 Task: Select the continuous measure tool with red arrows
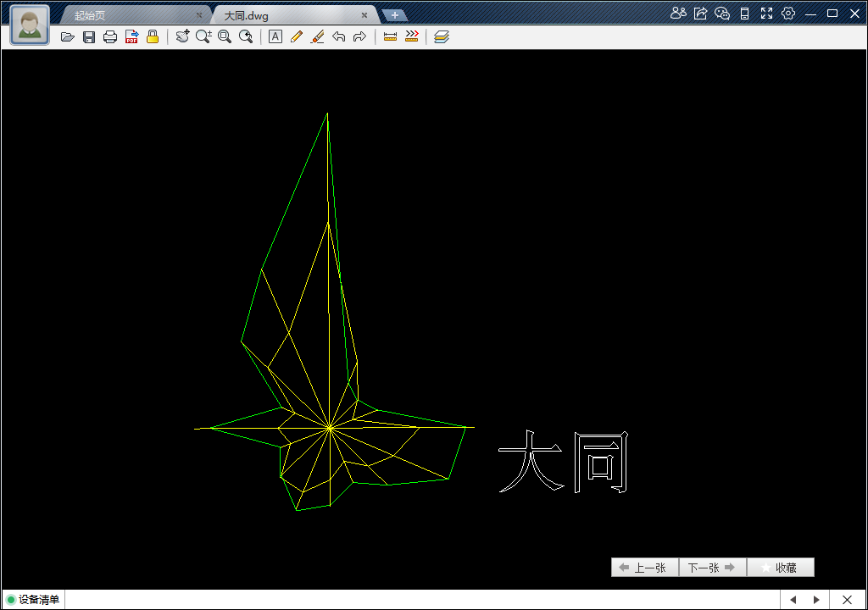(x=412, y=36)
